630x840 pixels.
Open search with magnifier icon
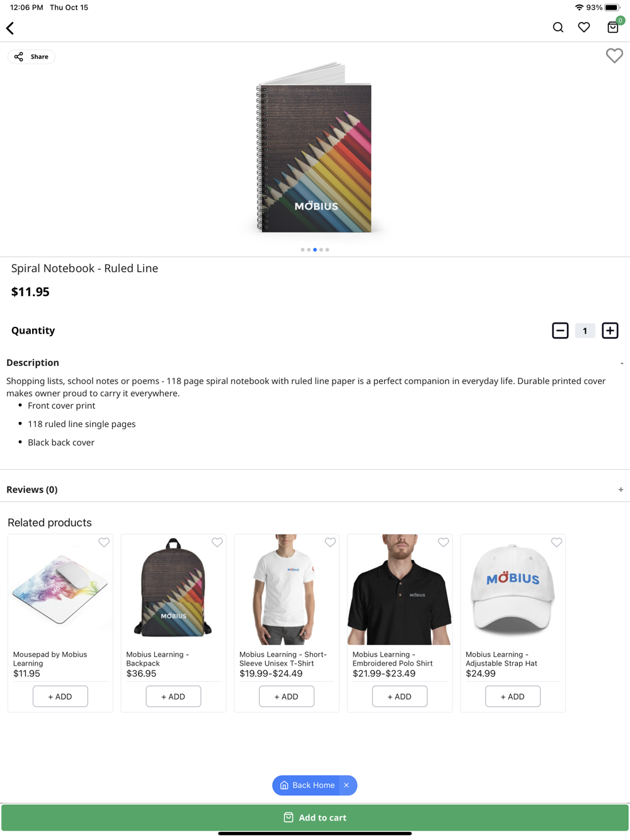coord(558,27)
